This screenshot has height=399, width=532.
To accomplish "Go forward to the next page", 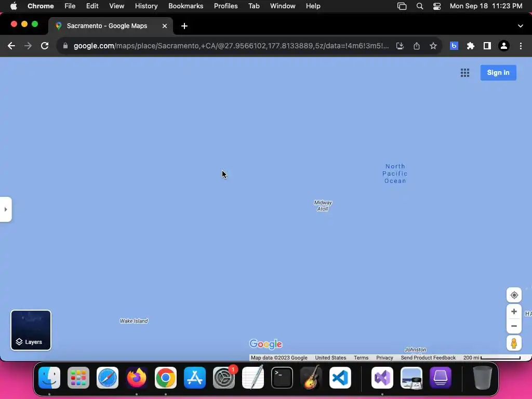I will tap(28, 46).
